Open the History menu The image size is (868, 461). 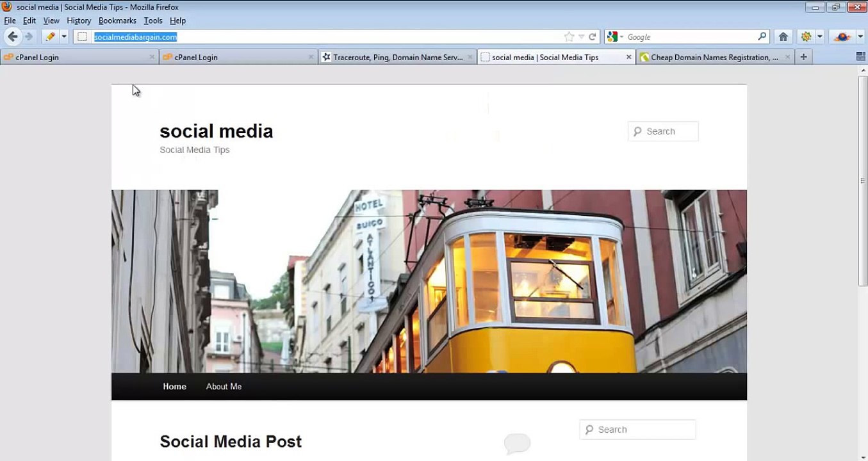click(79, 20)
